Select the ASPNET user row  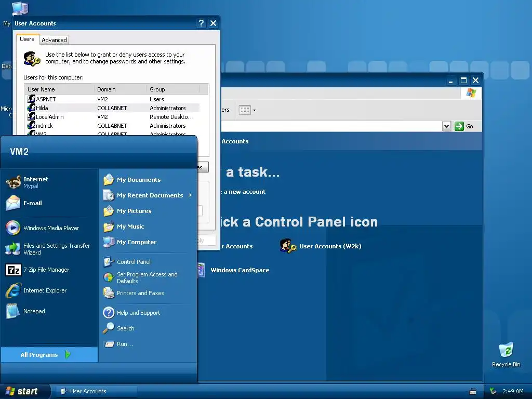pos(113,99)
